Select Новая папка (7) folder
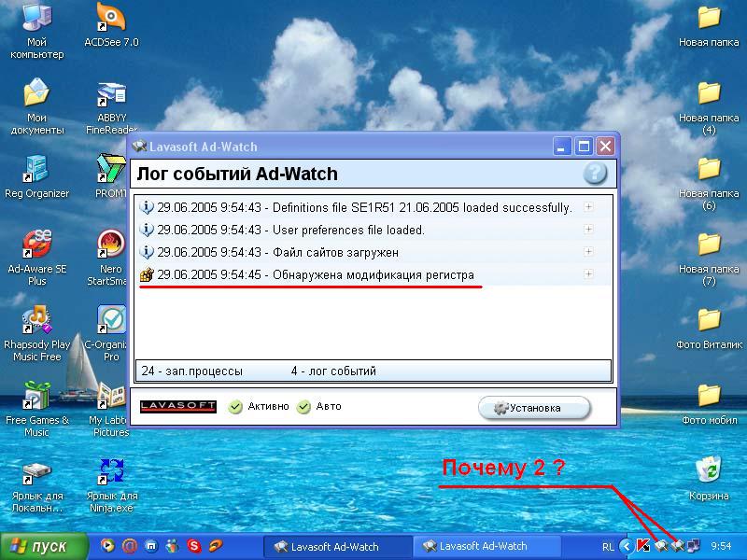The image size is (747, 560). pos(709,259)
